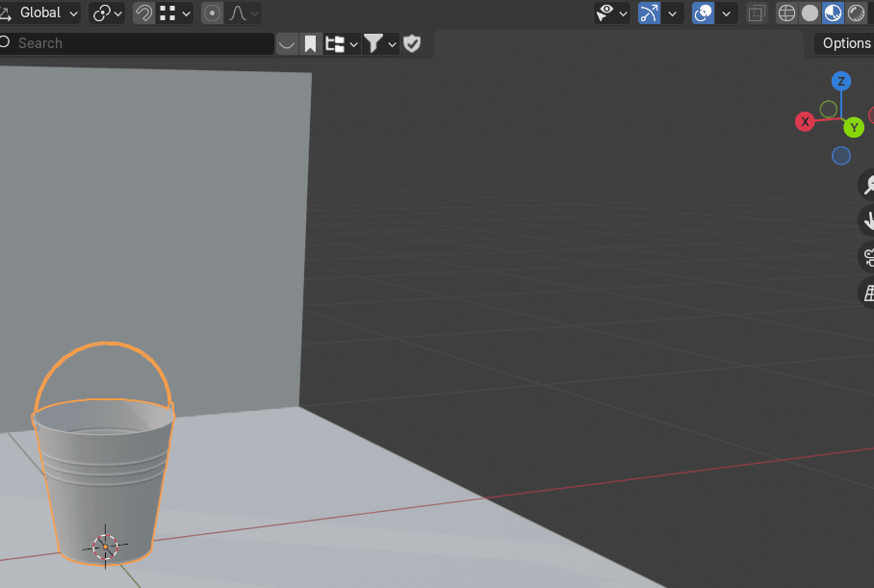Toggle the viewport gizmos icon
Image resolution: width=874 pixels, height=588 pixels.
650,13
